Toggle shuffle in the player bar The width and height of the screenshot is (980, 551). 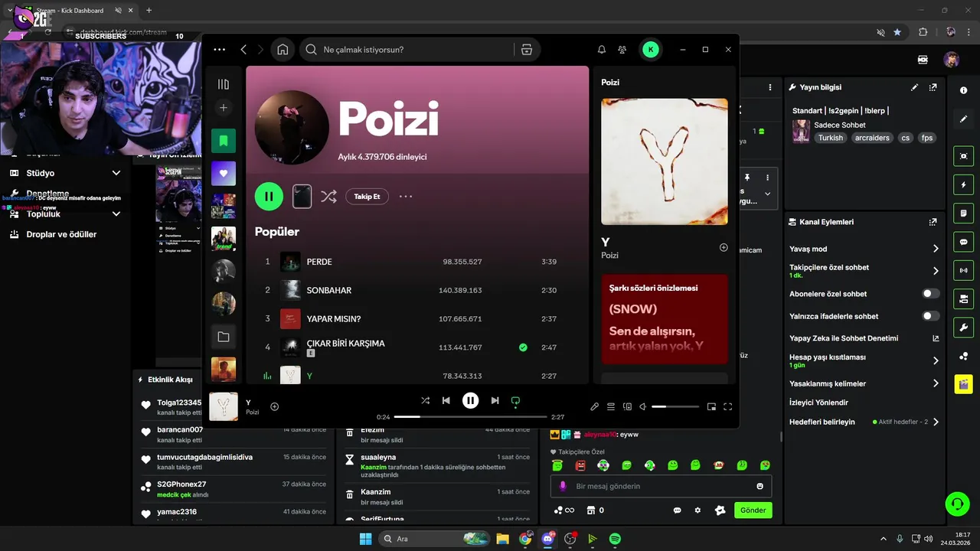(425, 400)
